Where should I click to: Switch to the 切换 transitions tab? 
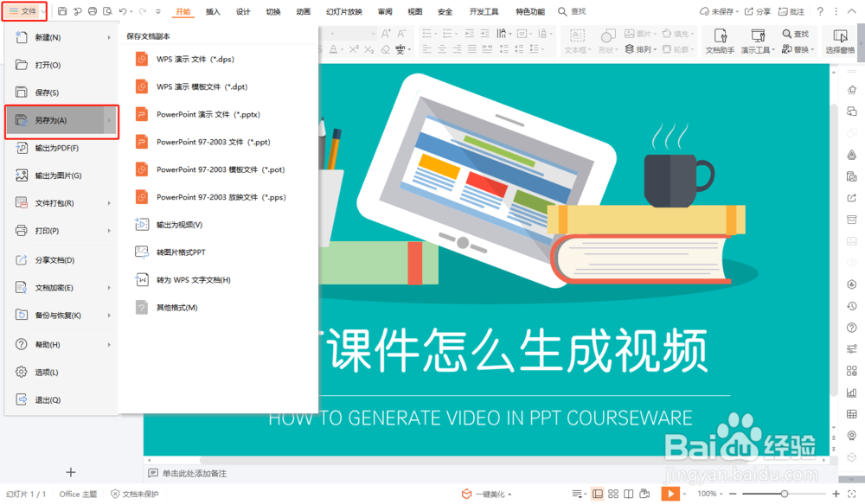(x=273, y=11)
